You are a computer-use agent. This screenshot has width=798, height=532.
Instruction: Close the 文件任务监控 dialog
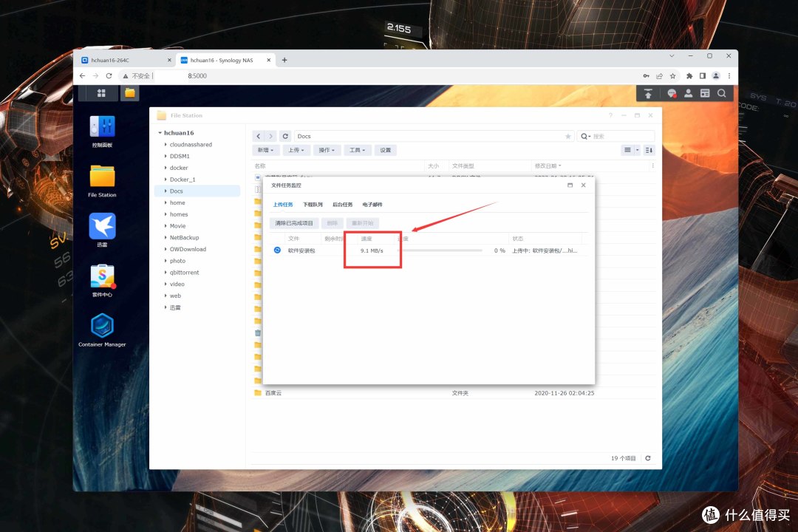point(583,185)
